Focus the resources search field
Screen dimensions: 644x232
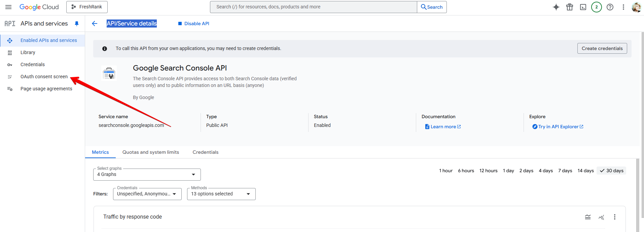click(313, 7)
